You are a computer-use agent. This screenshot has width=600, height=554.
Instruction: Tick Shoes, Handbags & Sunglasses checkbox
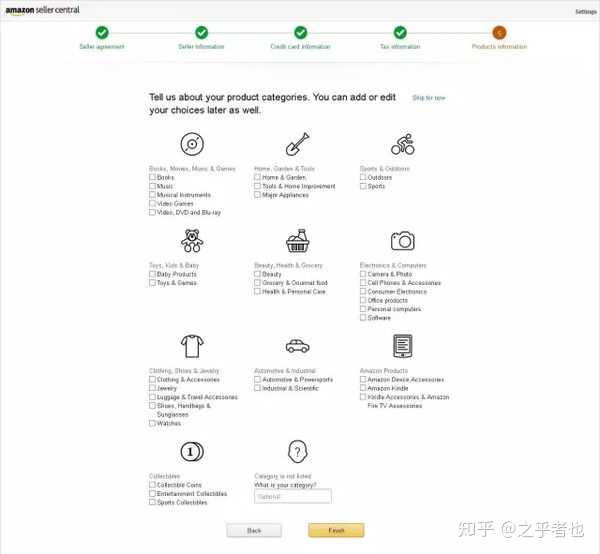(152, 406)
